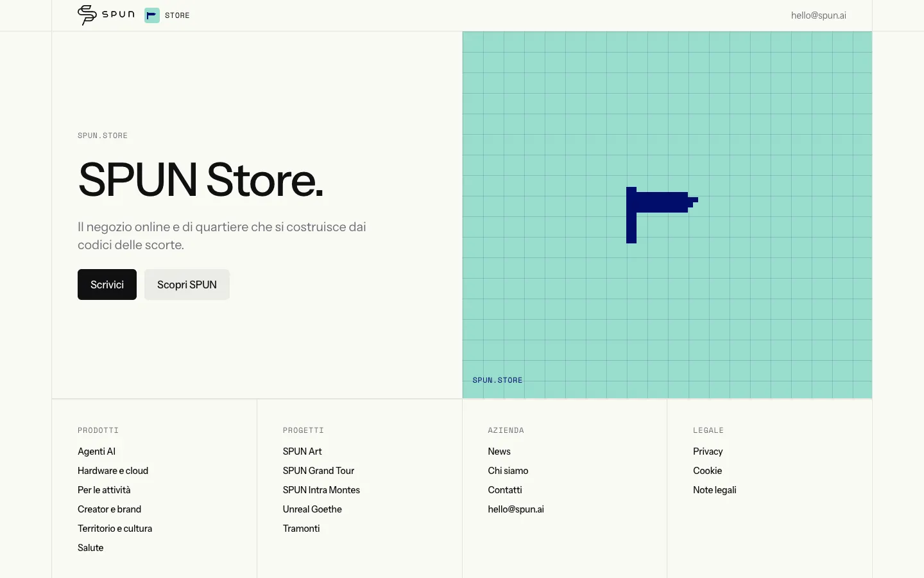The height and width of the screenshot is (578, 924).
Task: Open Territorio e cultura link
Action: [x=115, y=529]
